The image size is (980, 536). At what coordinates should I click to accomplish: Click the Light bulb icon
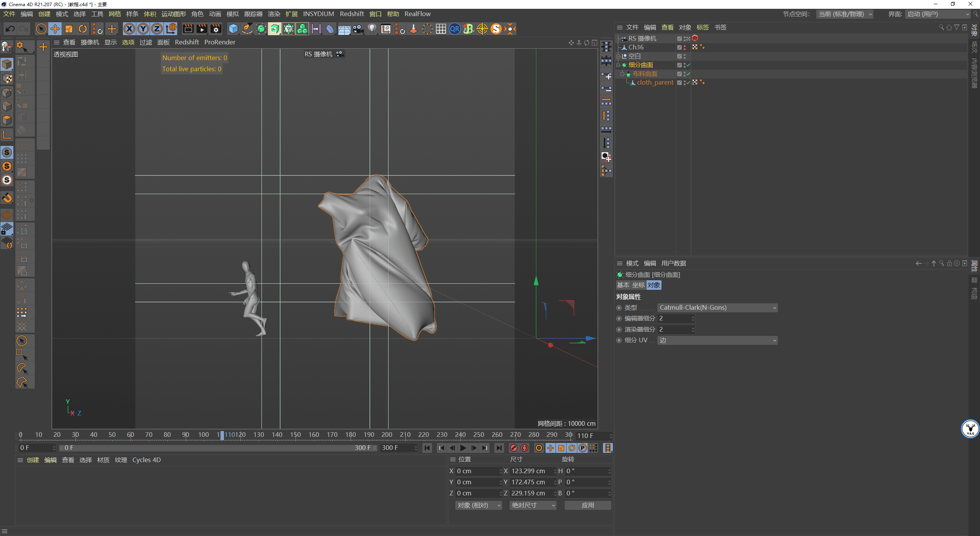coord(372,29)
